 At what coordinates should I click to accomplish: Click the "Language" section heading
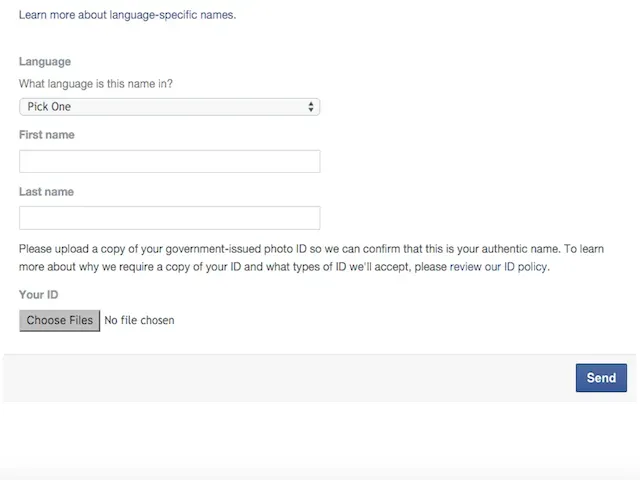tap(45, 62)
